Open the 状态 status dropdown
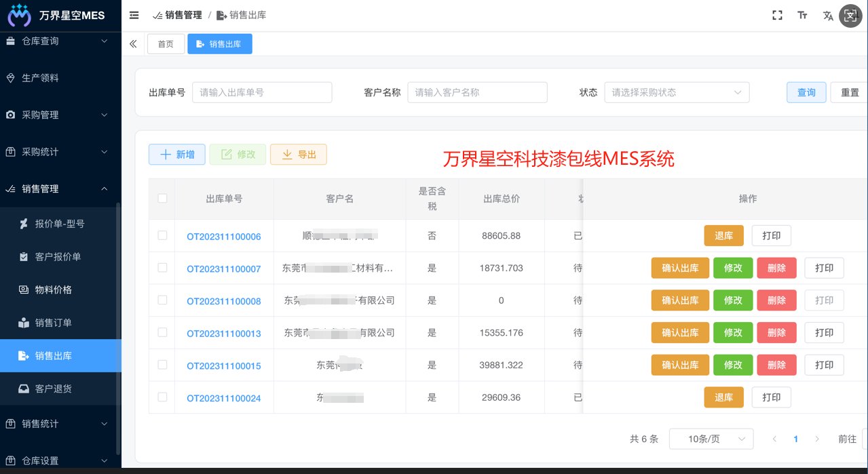Viewport: 868px width, 474px height. 677,92
